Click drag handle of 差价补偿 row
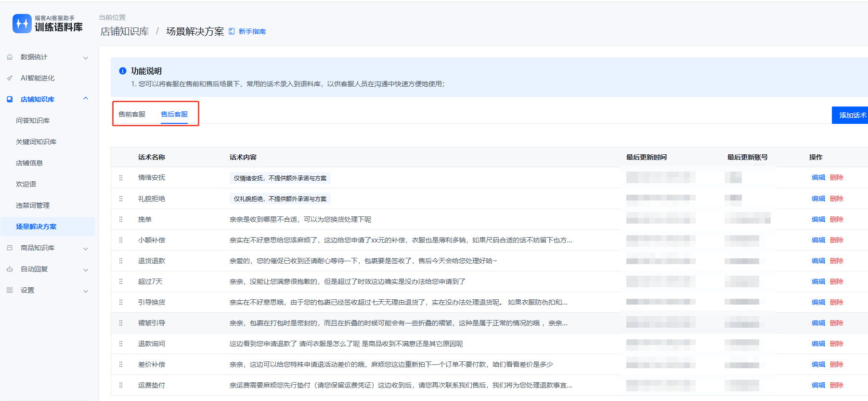Image resolution: width=868 pixels, height=401 pixels. point(121,364)
